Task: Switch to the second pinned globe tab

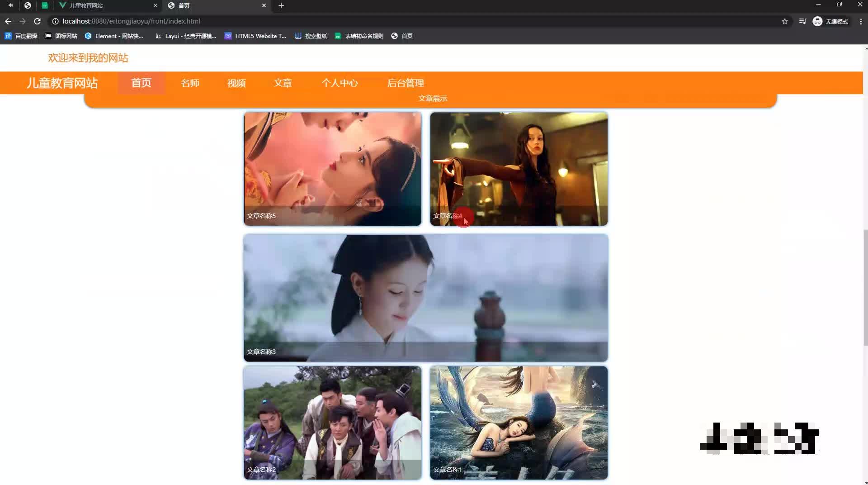Action: point(28,5)
